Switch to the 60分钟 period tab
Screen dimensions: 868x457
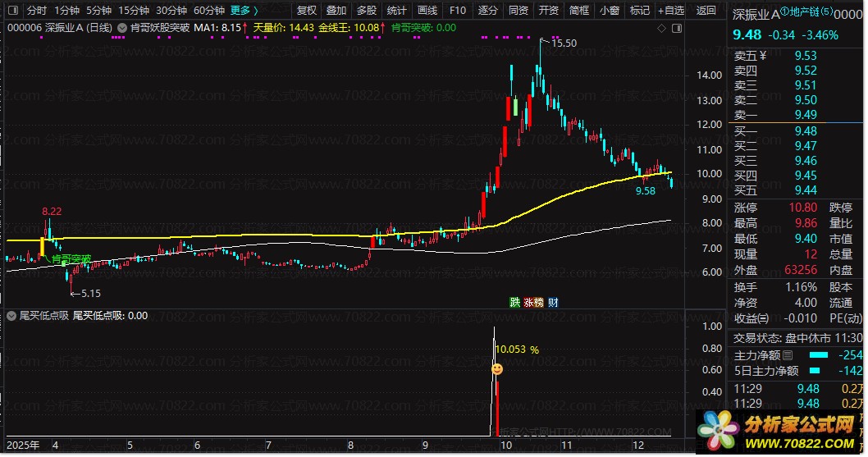click(x=209, y=11)
